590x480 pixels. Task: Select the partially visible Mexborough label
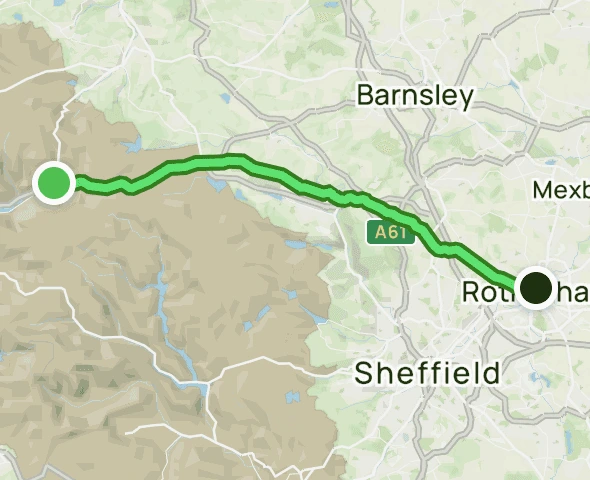561,190
